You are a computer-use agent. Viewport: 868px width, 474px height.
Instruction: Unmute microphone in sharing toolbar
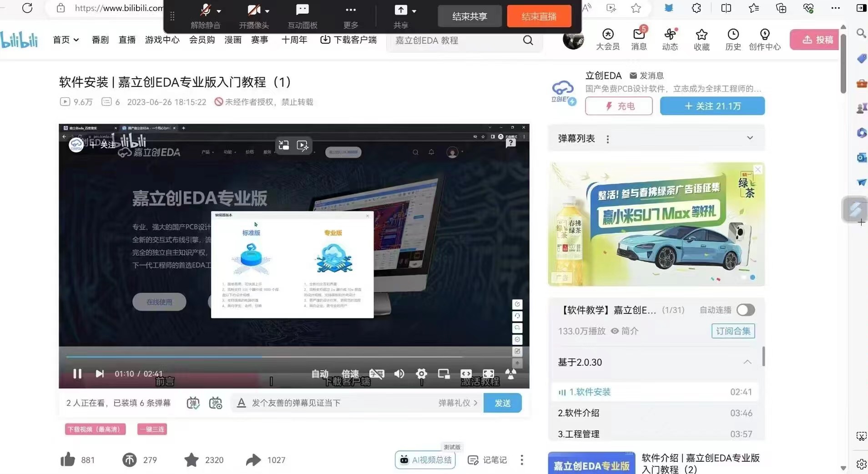[206, 11]
